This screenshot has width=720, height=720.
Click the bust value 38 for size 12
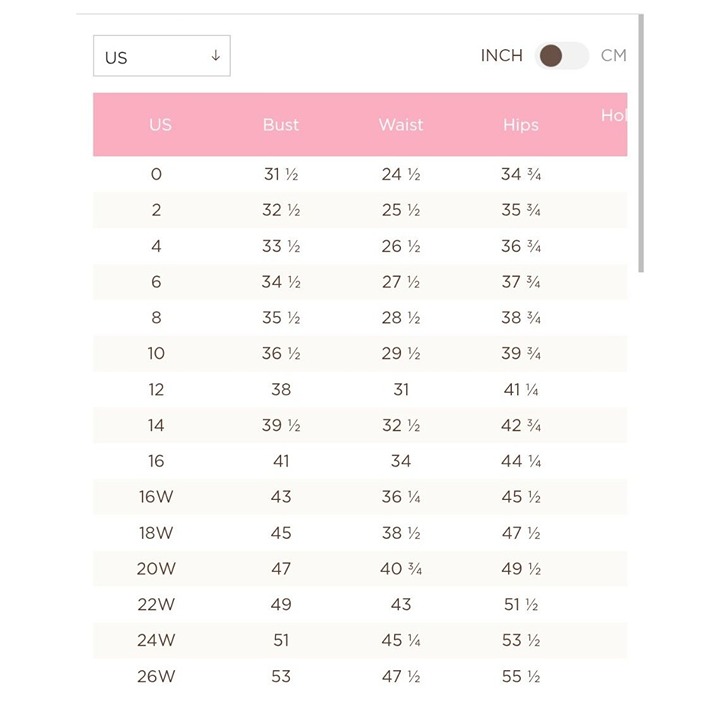[281, 389]
